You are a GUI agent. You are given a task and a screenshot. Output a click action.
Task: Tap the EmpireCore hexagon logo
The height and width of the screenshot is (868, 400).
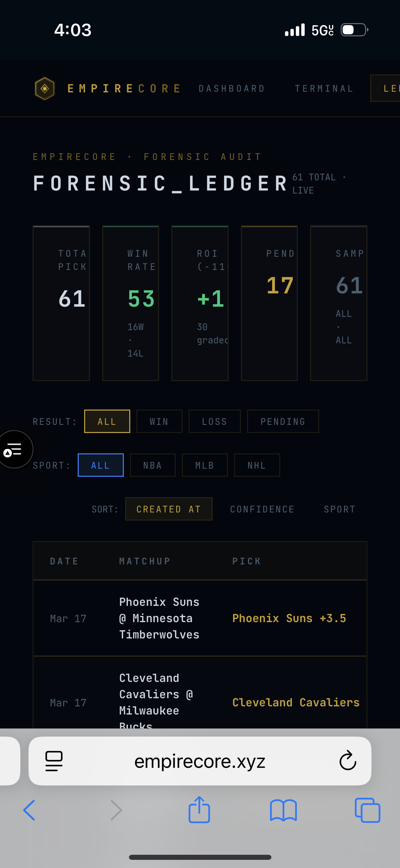click(x=45, y=89)
